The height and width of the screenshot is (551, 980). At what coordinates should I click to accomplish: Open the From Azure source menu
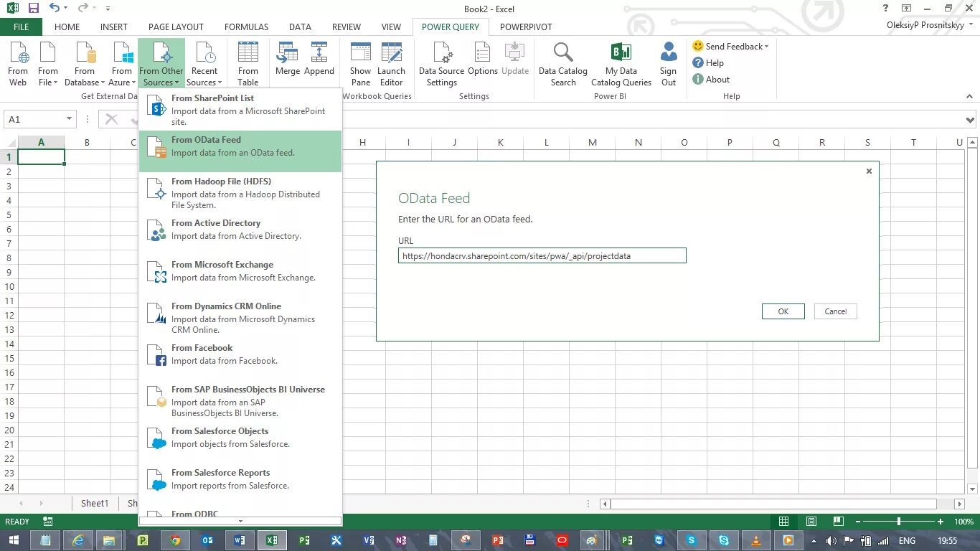pos(122,64)
